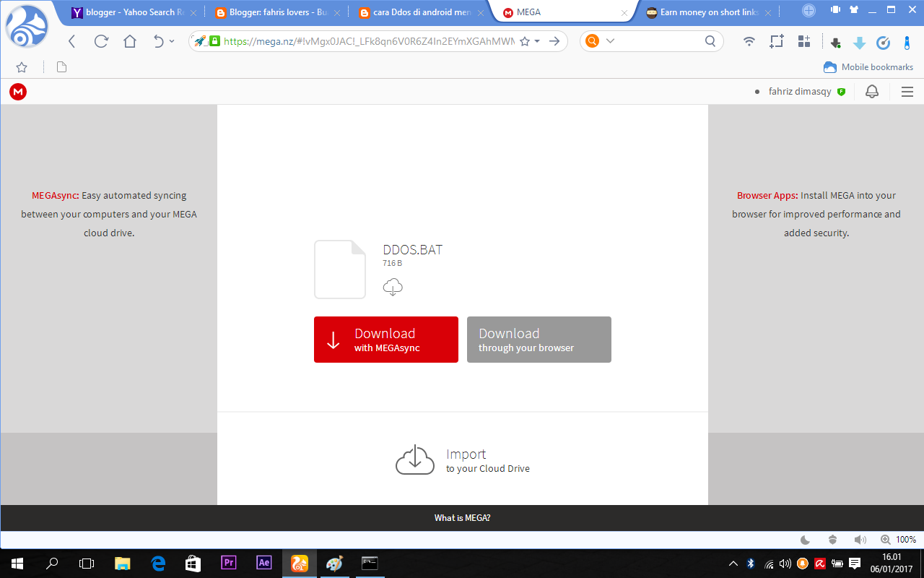The height and width of the screenshot is (578, 924).
Task: Click the ad-block shield status icon
Action: [x=832, y=540]
